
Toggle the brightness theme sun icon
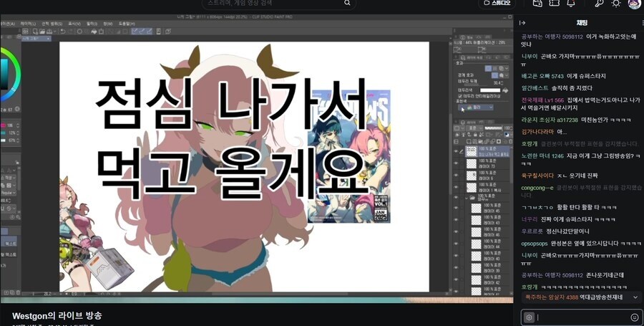[615, 4]
